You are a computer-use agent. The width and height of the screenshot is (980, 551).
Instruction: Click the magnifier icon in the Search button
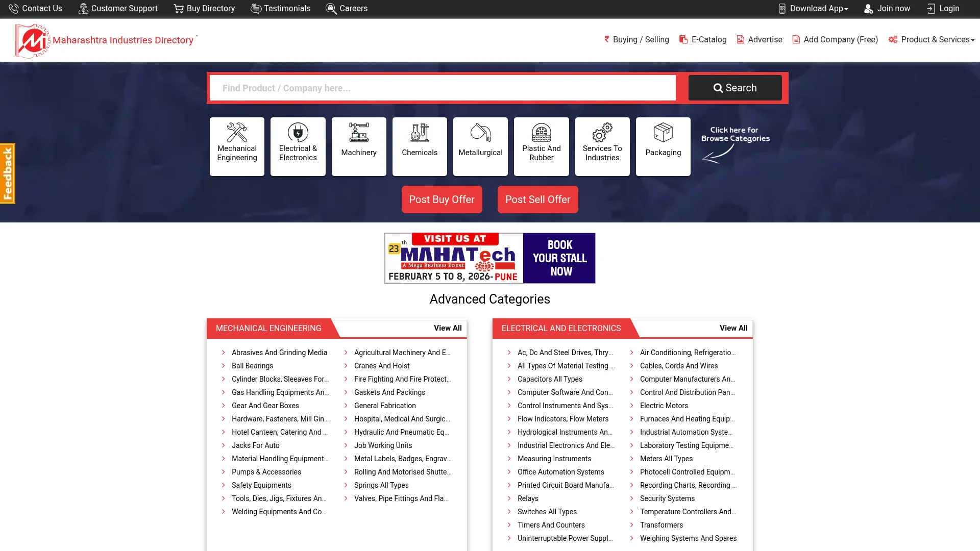[718, 88]
